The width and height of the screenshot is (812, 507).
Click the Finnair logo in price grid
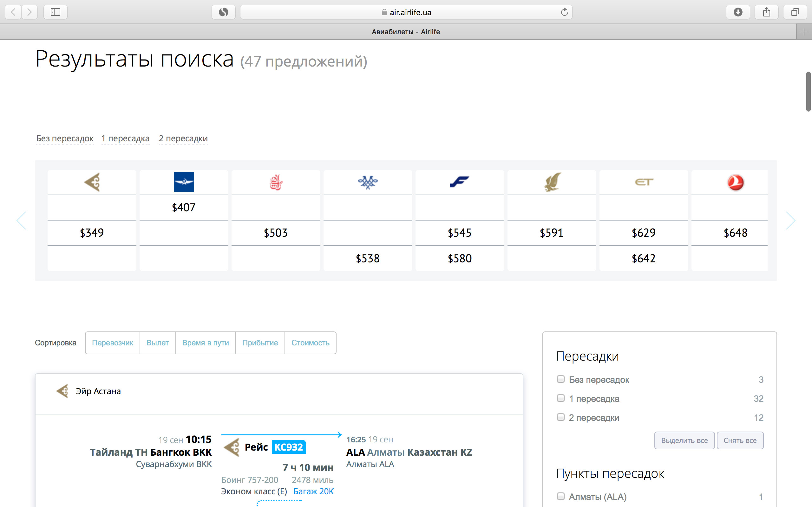[459, 182]
